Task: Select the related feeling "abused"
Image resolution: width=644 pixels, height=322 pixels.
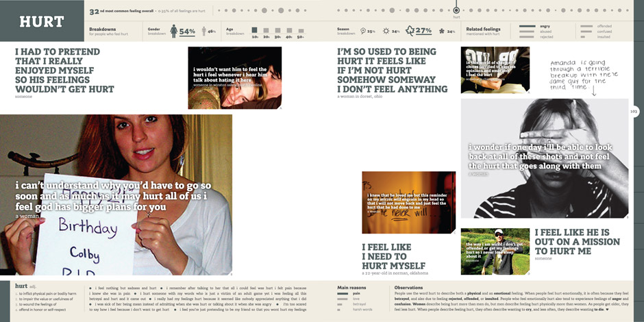Action: point(546,32)
